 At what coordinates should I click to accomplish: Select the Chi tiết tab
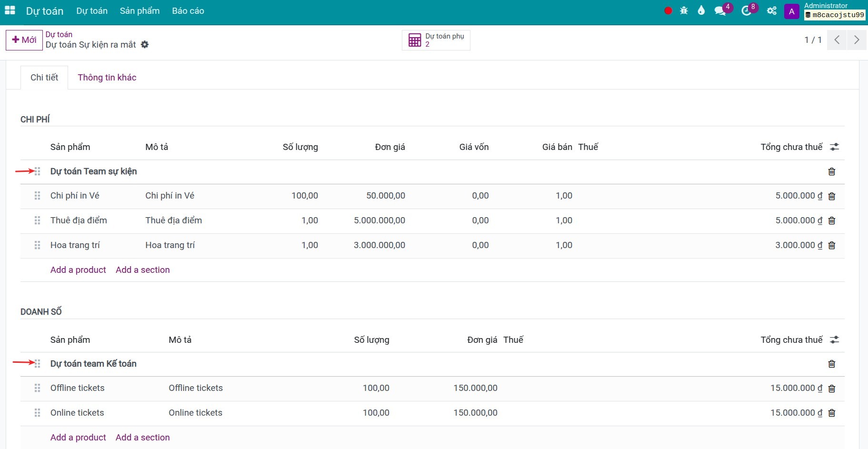tap(44, 78)
